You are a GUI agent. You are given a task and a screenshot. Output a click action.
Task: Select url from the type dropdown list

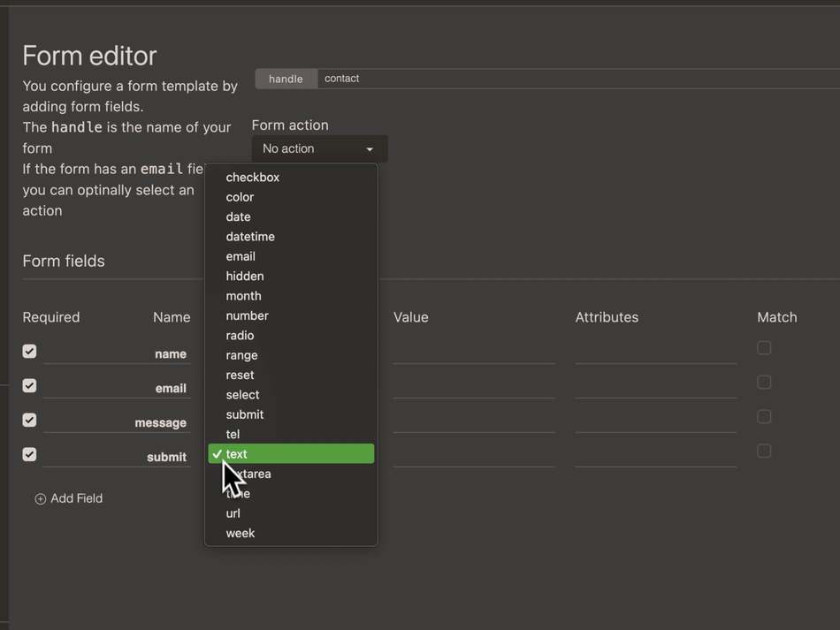tap(233, 513)
